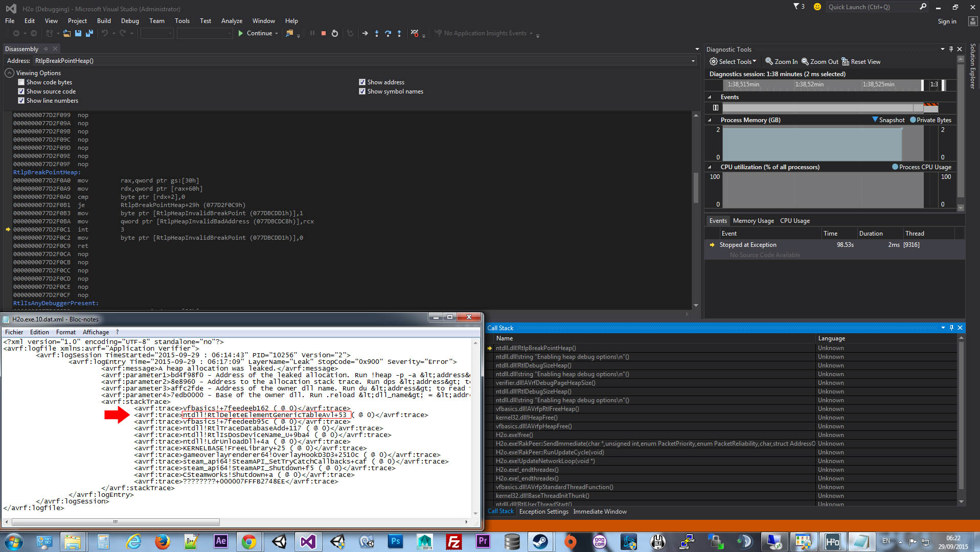The width and height of the screenshot is (980, 552).
Task: Click the Step Over icon
Action: coord(388,33)
